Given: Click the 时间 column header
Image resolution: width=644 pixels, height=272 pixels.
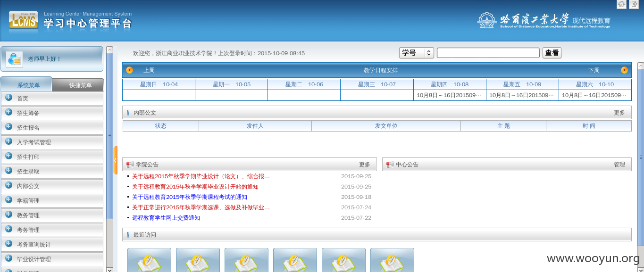Looking at the screenshot, I should point(589,126).
